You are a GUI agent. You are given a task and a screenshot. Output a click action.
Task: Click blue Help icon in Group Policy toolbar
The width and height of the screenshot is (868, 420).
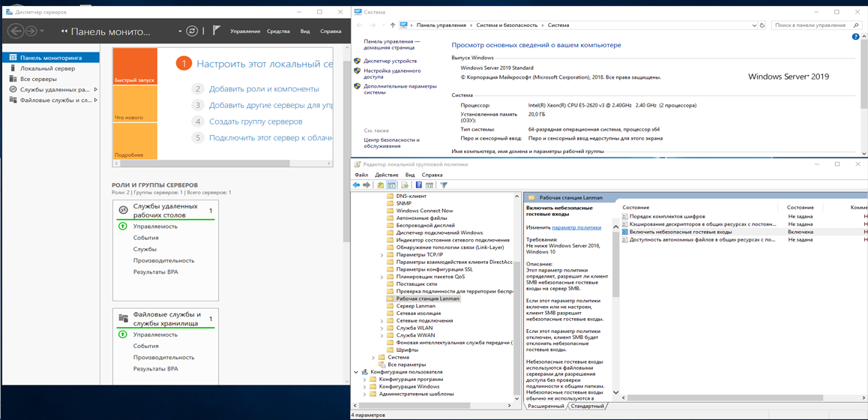pos(419,185)
